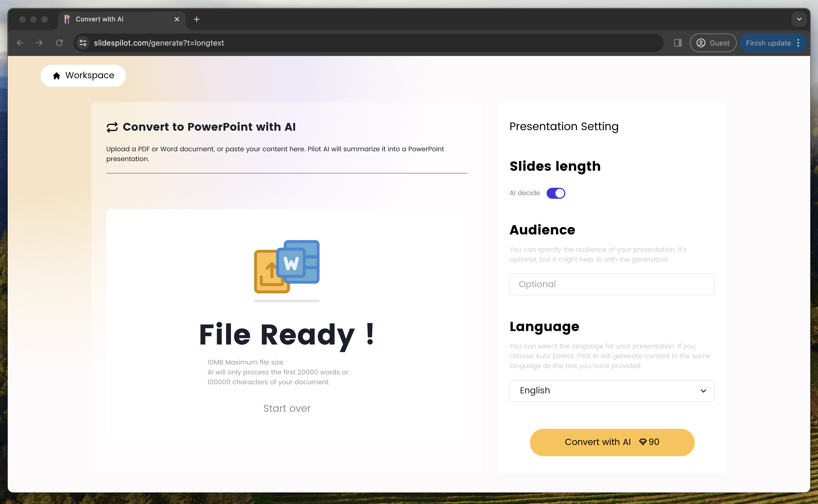Click the uploaded Word file icon
This screenshot has height=504, width=818.
pyautogui.click(x=286, y=266)
